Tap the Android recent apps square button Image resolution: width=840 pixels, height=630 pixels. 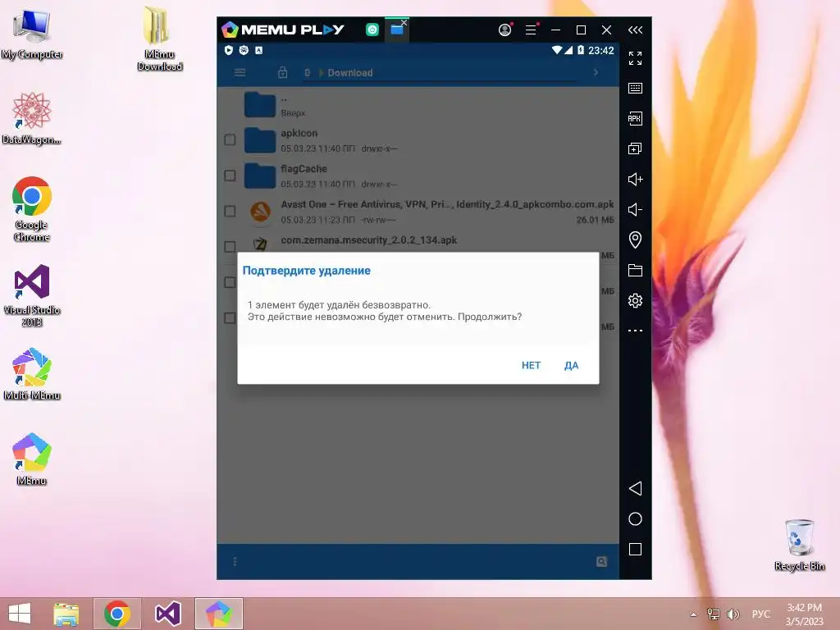[x=636, y=549]
